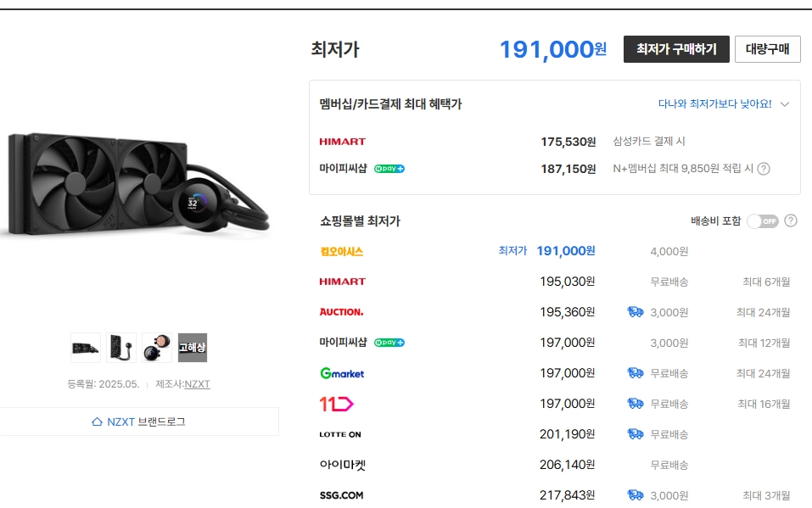Open HIMART in the membership benefit section

(342, 142)
